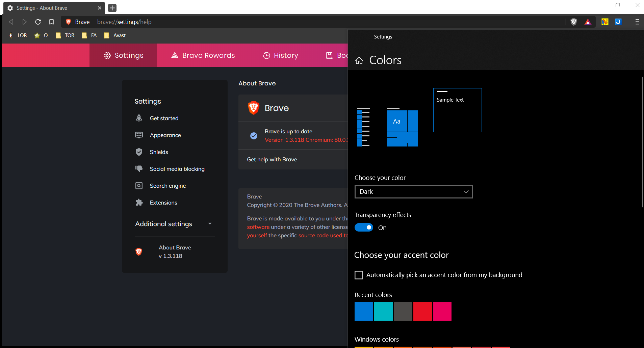Open Shields settings section
Screen dimensions: 644x348
coord(159,152)
